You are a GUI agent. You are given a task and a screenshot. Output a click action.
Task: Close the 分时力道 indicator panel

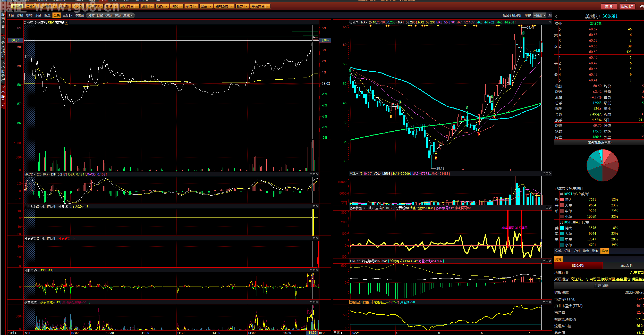[317, 270]
